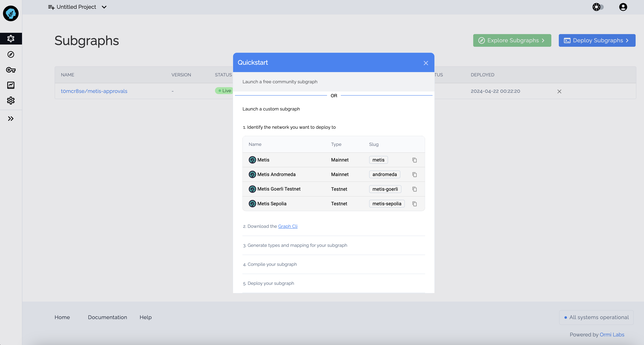
Task: Click the deployed date 2024-04-22 00:22:20
Action: [x=495, y=91]
